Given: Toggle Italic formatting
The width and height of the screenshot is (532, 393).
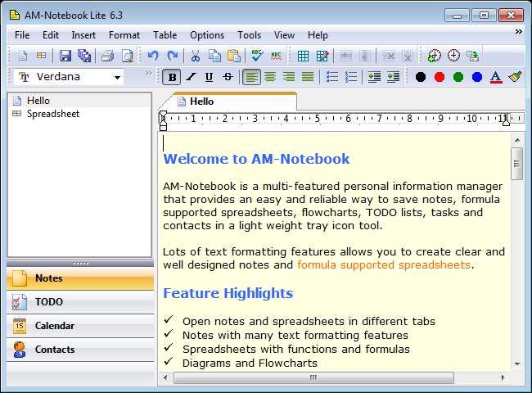Looking at the screenshot, I should (x=191, y=77).
